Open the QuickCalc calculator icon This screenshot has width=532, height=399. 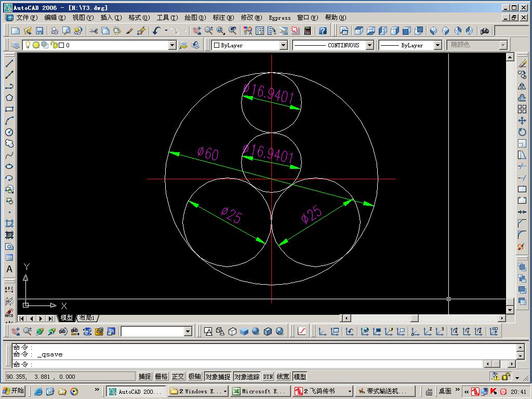pyautogui.click(x=308, y=31)
